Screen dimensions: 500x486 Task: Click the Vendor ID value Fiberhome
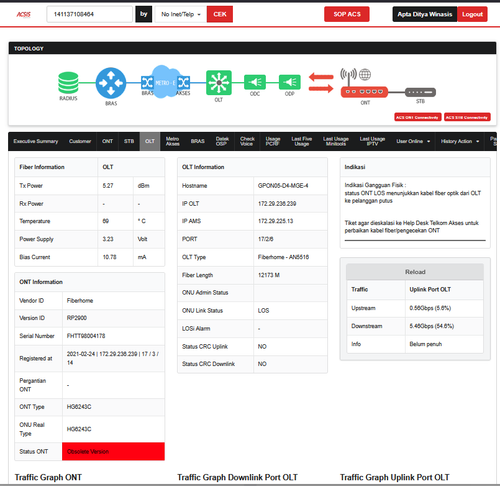[x=80, y=300]
